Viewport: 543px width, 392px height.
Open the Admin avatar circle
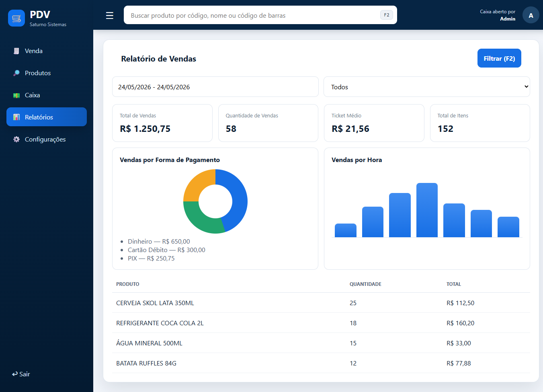tap(531, 15)
